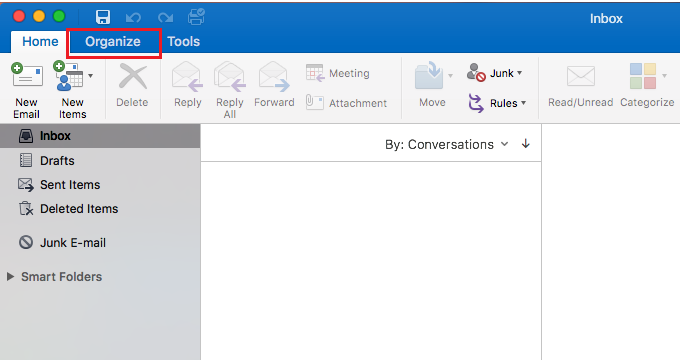Open the By: Conversations sort dropdown
Screen dimensions: 680x360
coord(447,144)
